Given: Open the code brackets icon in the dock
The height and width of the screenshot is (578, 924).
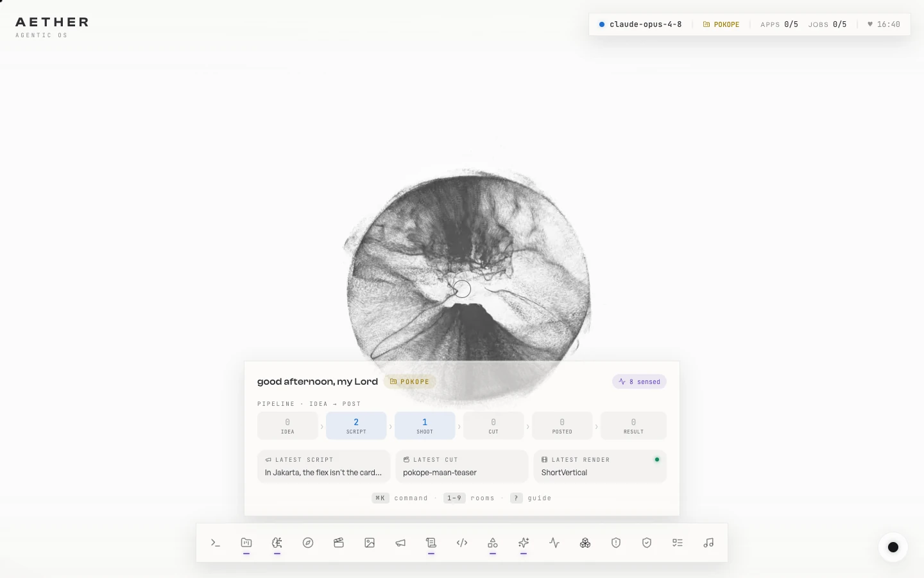Looking at the screenshot, I should coord(462,543).
